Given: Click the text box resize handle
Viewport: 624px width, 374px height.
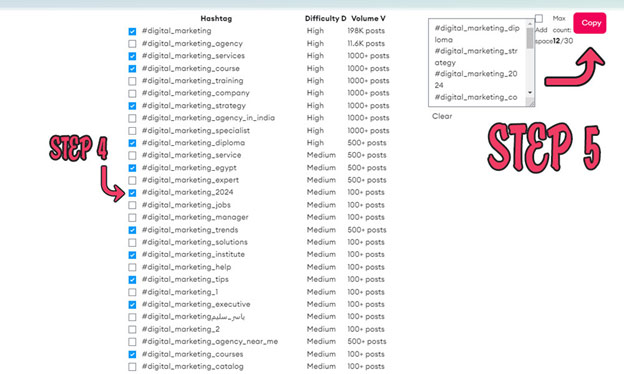Looking at the screenshot, I should click(x=530, y=103).
